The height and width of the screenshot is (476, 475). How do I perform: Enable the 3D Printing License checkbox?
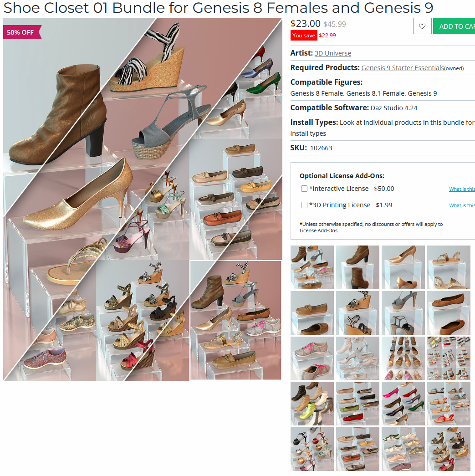(304, 205)
